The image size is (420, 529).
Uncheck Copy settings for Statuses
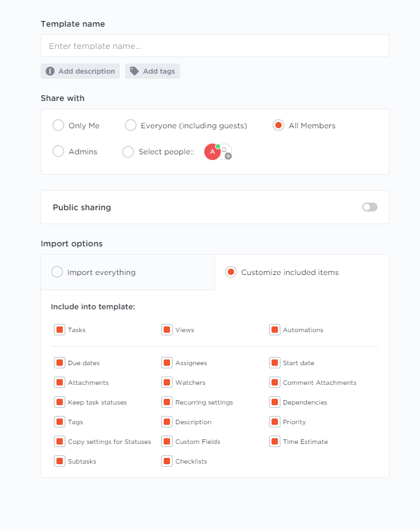(60, 441)
